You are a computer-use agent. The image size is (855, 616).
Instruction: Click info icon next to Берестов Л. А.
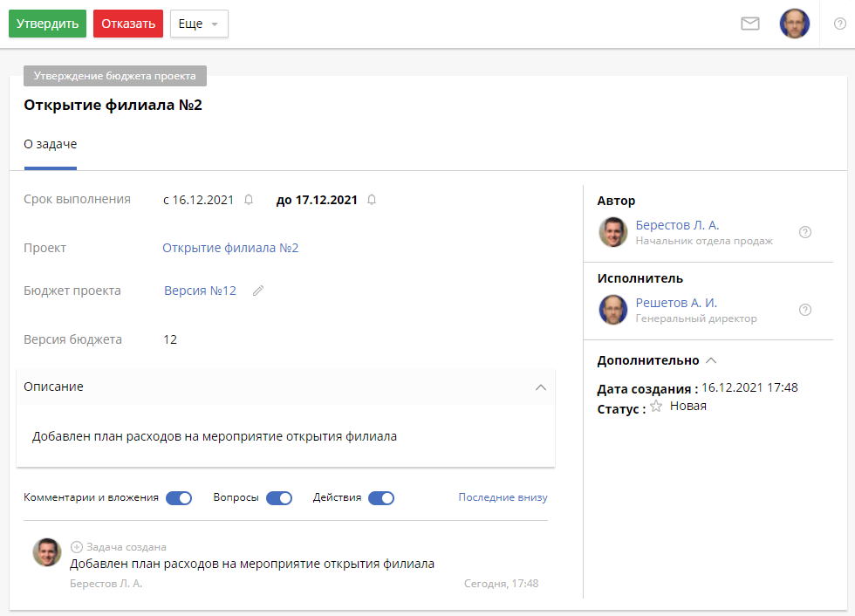click(805, 232)
